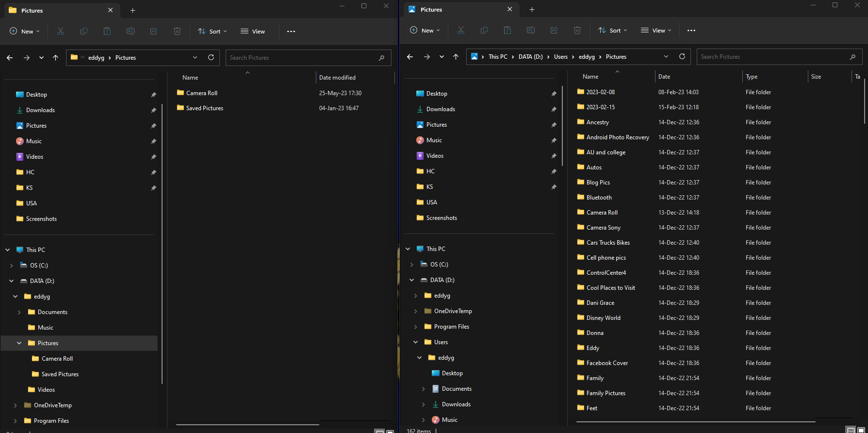The width and height of the screenshot is (868, 433).
Task: Click the Cut icon in left window toolbar
Action: tap(61, 31)
